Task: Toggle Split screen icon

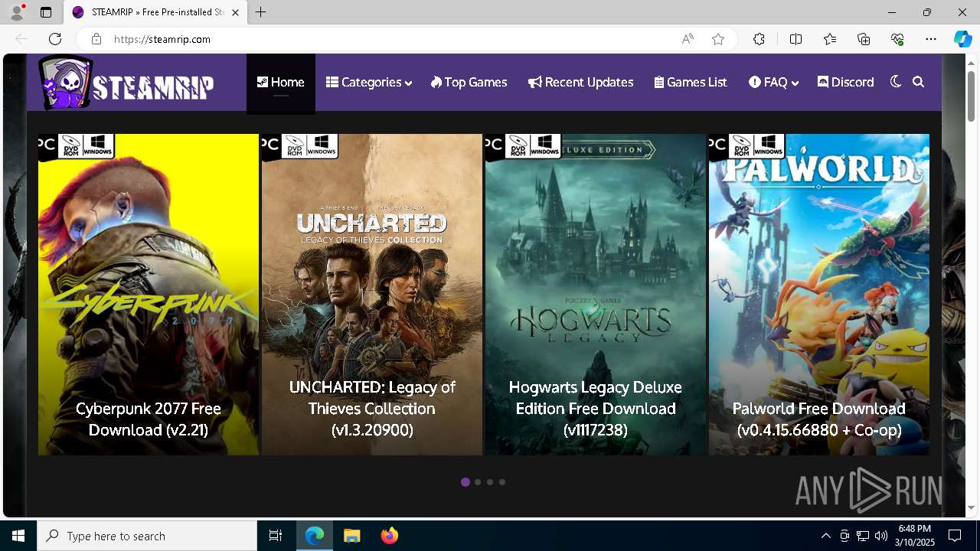Action: point(796,39)
